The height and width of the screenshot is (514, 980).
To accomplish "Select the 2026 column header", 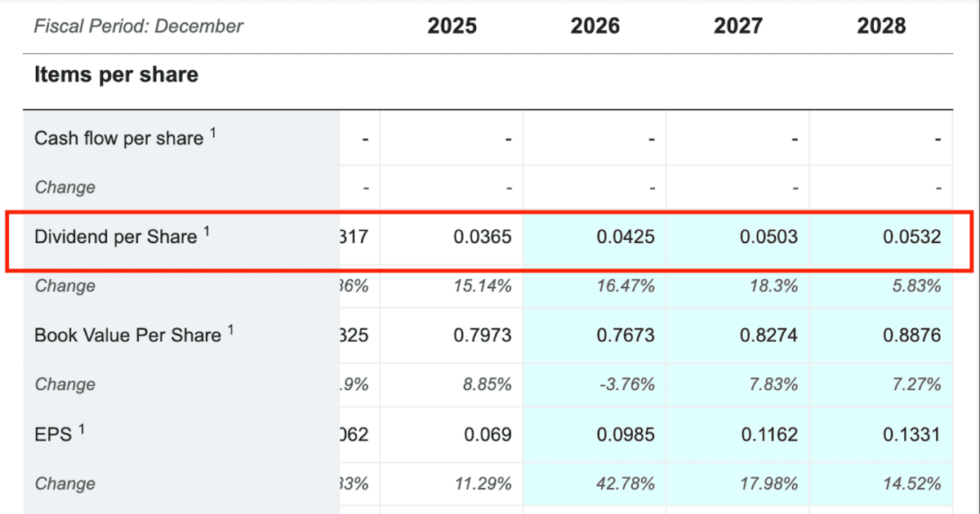I will pos(595,26).
